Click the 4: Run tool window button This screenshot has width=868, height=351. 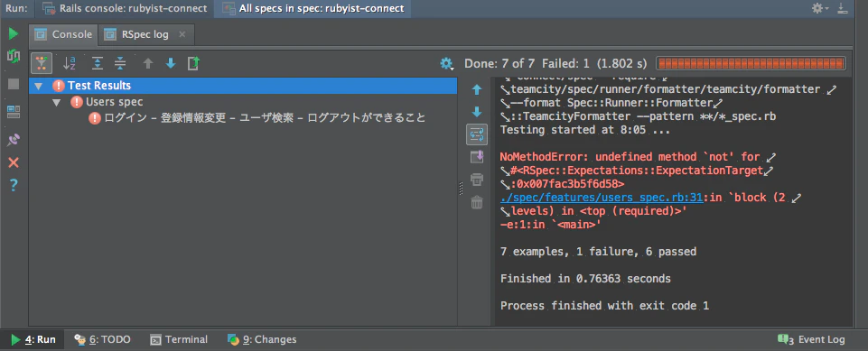pyautogui.click(x=33, y=339)
